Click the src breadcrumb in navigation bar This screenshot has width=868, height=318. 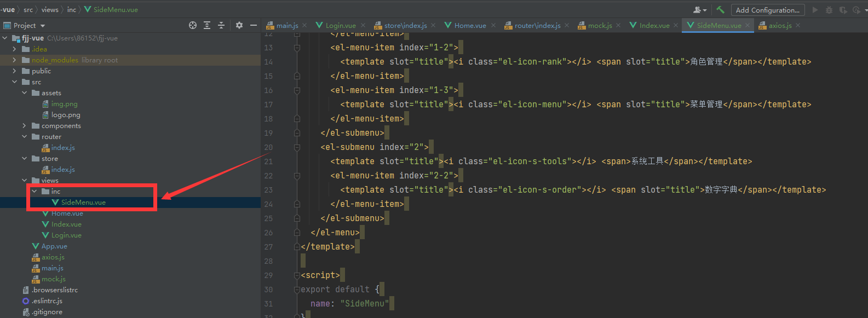click(x=28, y=10)
